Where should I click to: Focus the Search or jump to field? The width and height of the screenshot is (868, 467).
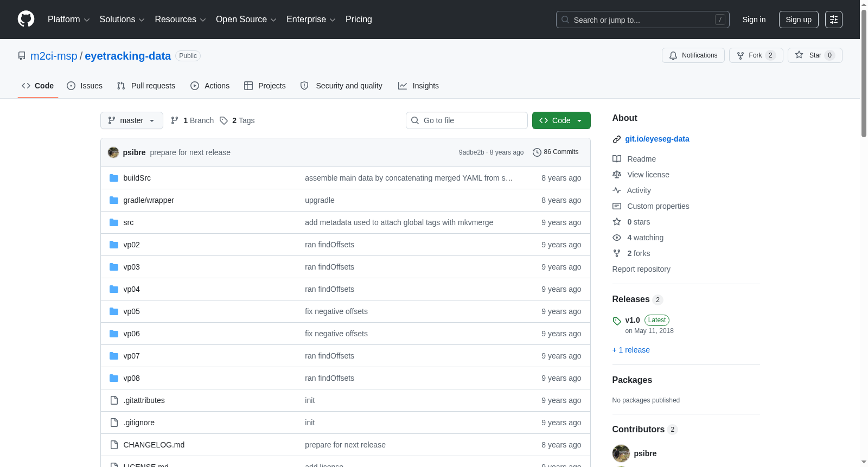coord(642,20)
